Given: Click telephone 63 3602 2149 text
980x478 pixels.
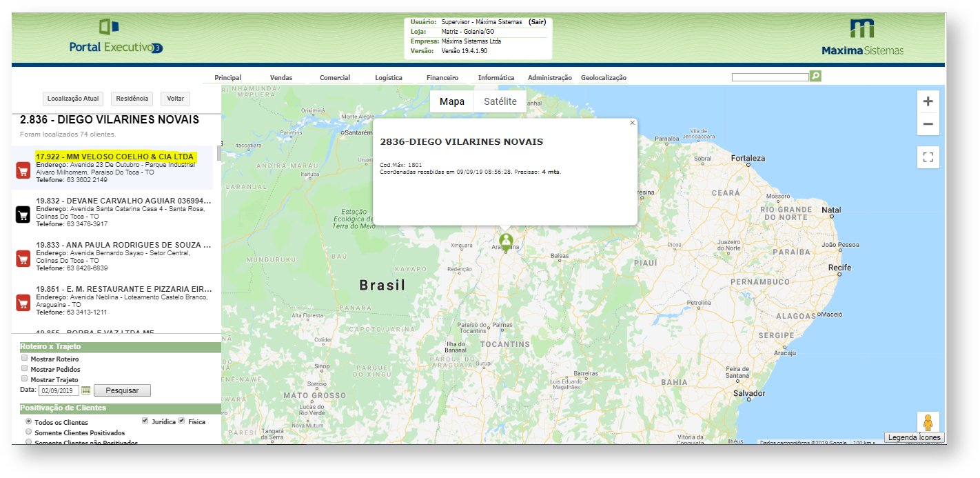Looking at the screenshot, I should point(87,180).
